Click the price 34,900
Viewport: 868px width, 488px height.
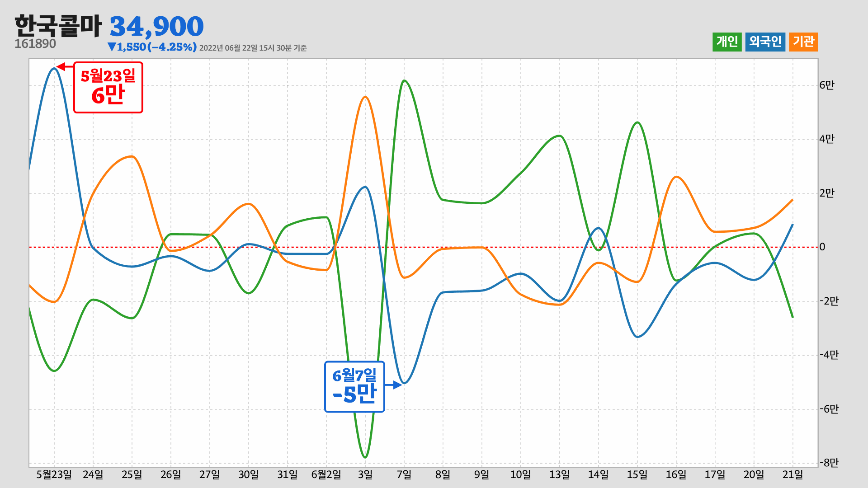point(157,26)
